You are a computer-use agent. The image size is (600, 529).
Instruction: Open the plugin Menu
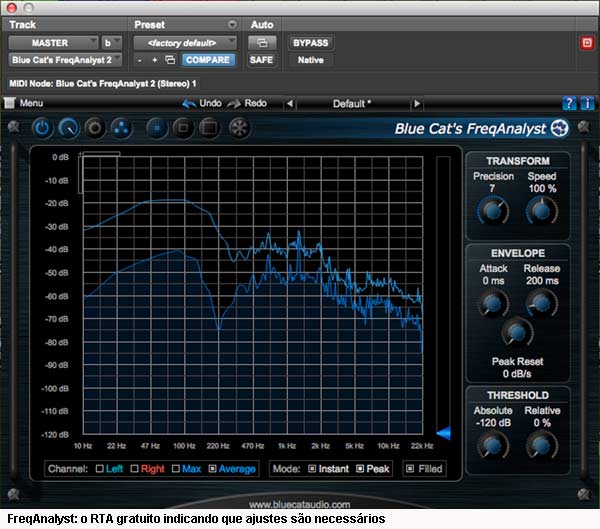coord(24,103)
